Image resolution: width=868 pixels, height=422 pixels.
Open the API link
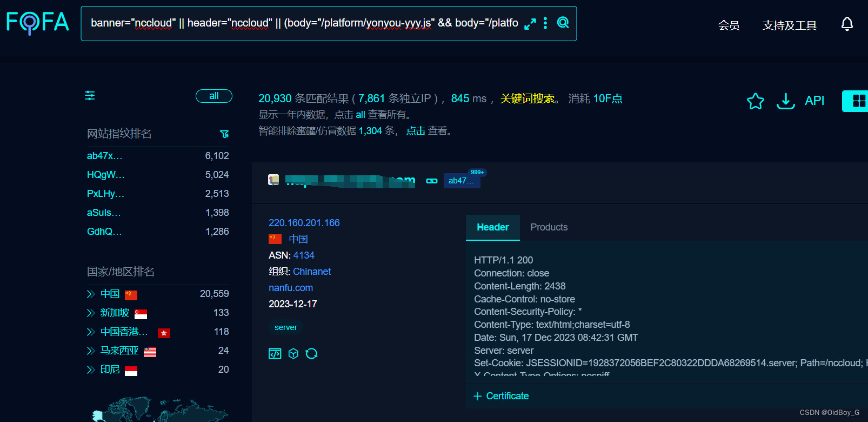814,101
